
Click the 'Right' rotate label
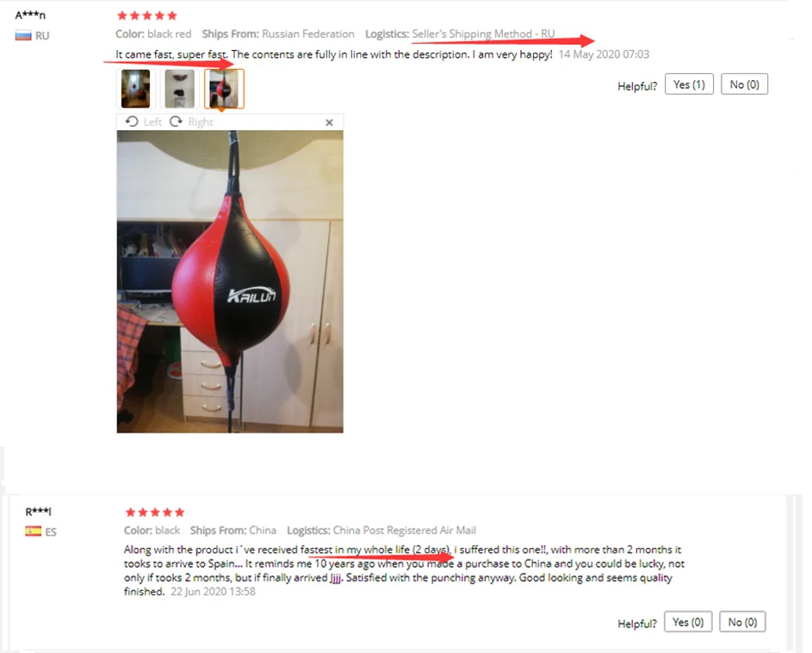point(201,121)
